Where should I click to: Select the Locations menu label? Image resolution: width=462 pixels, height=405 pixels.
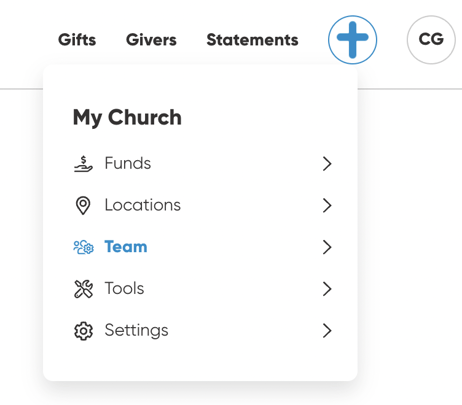143,205
